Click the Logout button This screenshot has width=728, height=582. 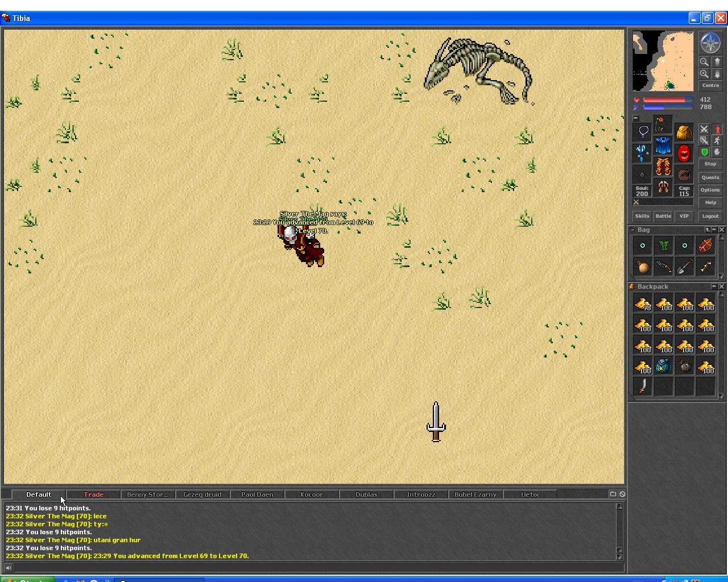click(x=710, y=216)
